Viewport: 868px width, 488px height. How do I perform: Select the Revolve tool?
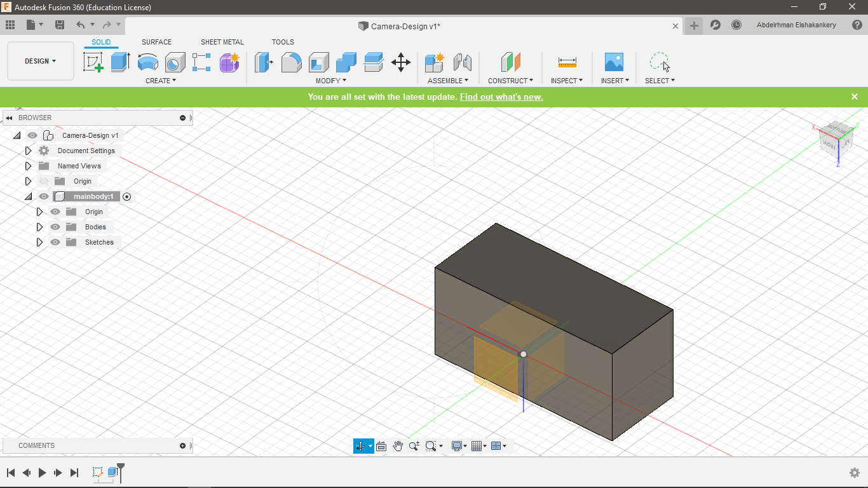(147, 62)
